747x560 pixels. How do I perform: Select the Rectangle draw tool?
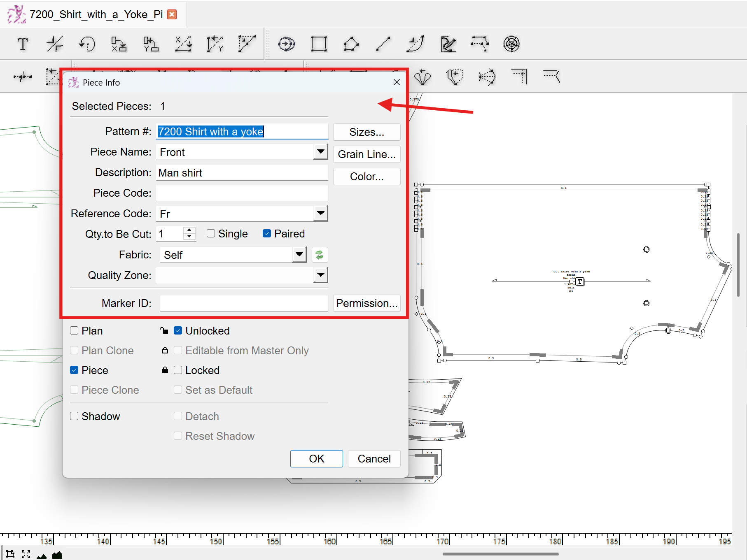point(318,44)
